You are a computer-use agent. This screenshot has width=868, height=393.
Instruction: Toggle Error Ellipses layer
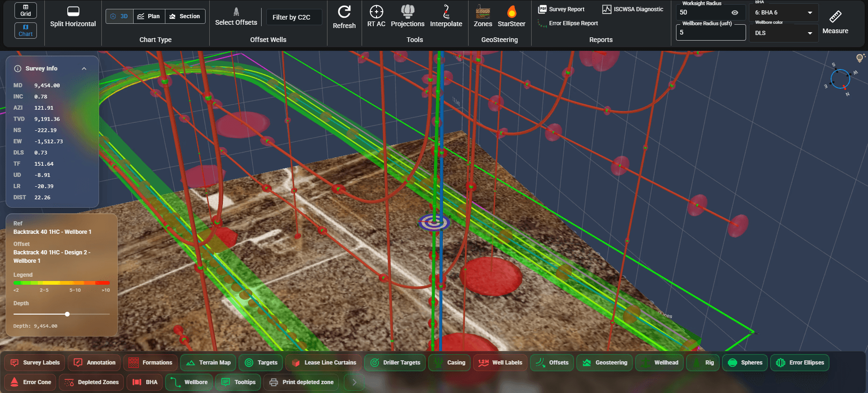point(800,363)
